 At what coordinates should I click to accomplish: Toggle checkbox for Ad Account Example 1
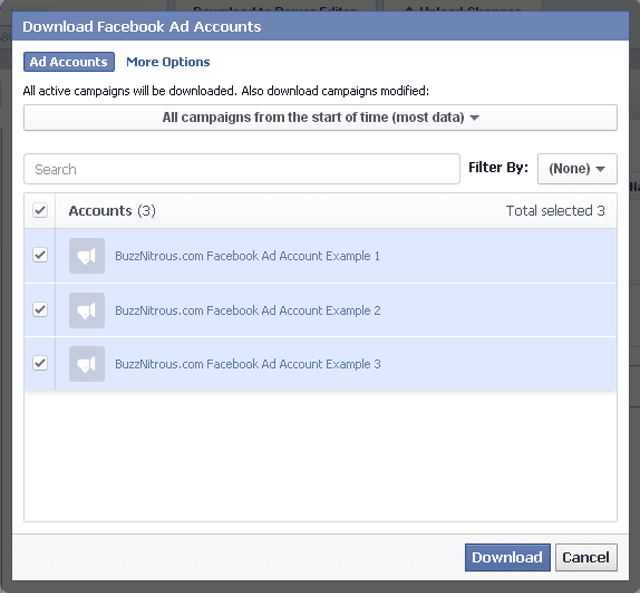pos(40,255)
